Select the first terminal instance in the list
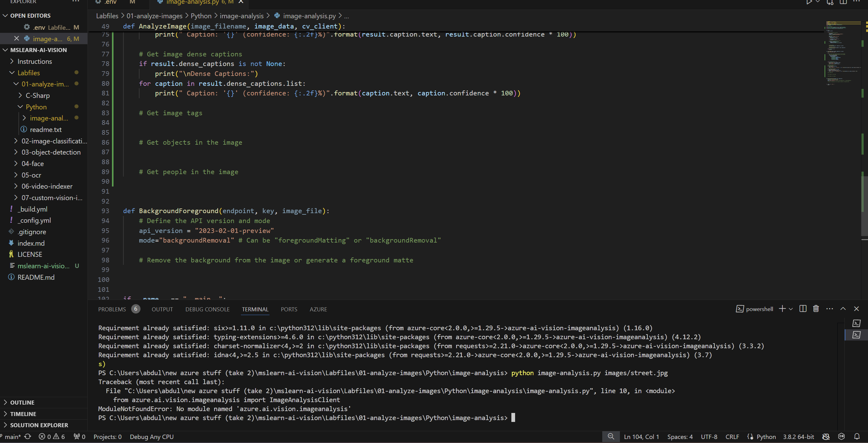The width and height of the screenshot is (868, 443). point(856,323)
